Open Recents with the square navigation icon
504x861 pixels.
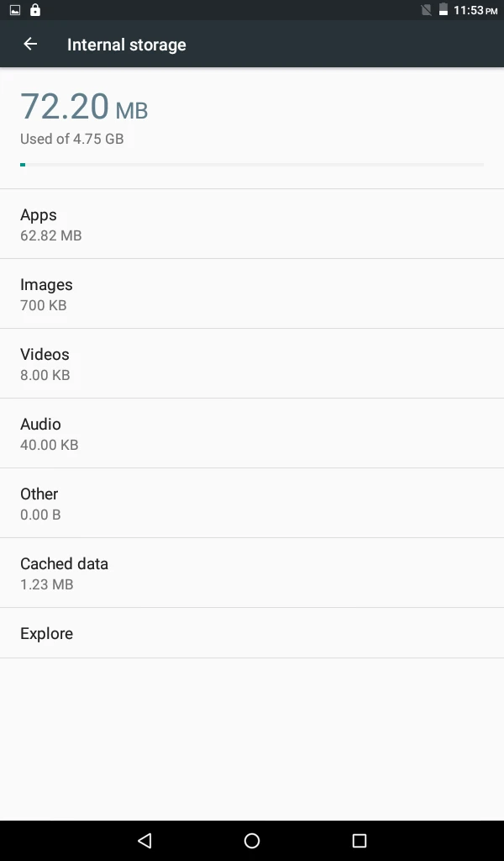(x=359, y=840)
